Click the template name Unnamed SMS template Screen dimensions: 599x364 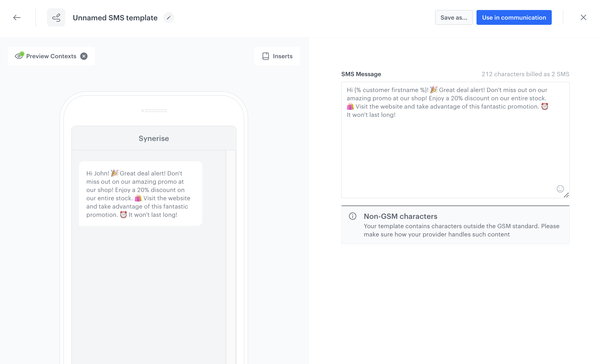[x=115, y=18]
